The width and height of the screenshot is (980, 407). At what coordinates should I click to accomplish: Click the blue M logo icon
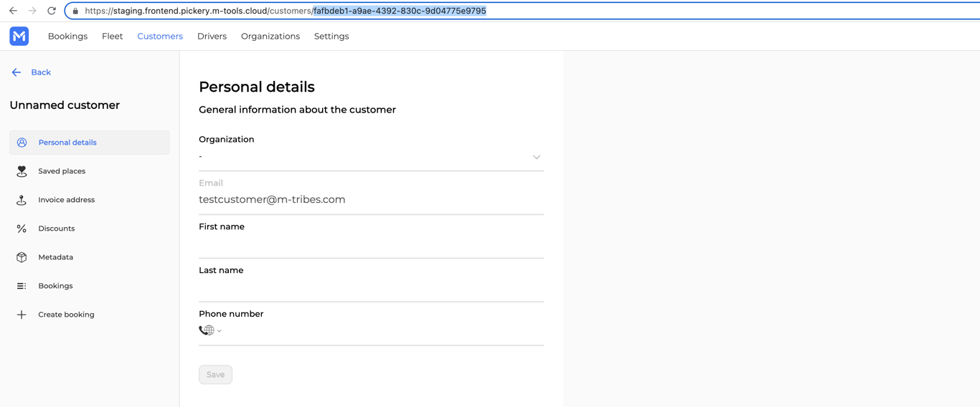coord(19,36)
